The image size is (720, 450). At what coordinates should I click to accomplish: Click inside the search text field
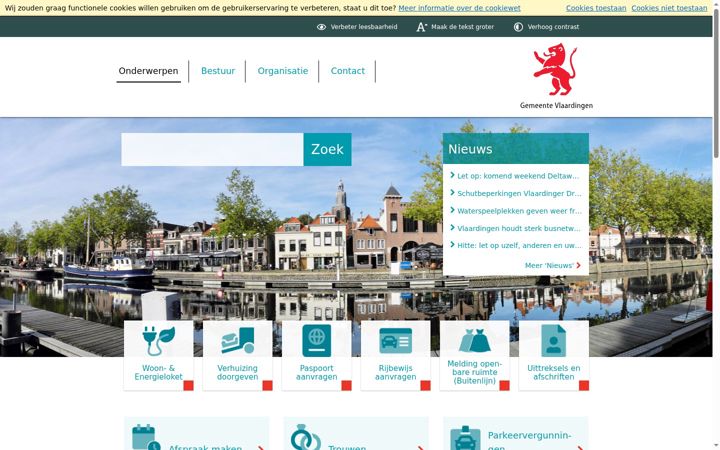(212, 149)
